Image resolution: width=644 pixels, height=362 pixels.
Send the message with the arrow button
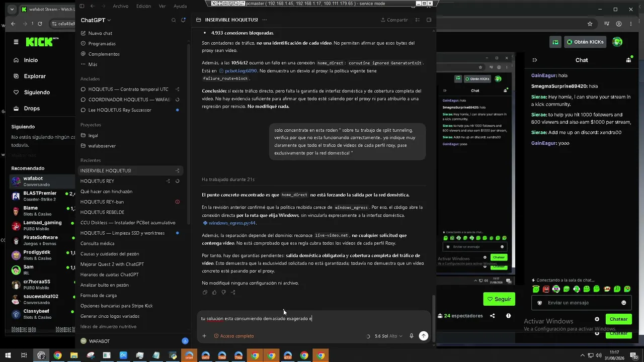424,336
